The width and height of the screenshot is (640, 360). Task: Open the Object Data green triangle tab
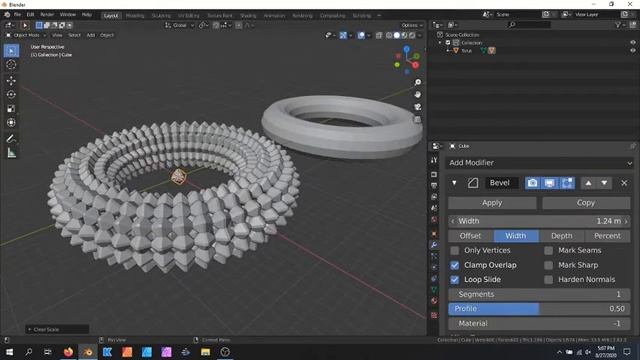(x=434, y=290)
